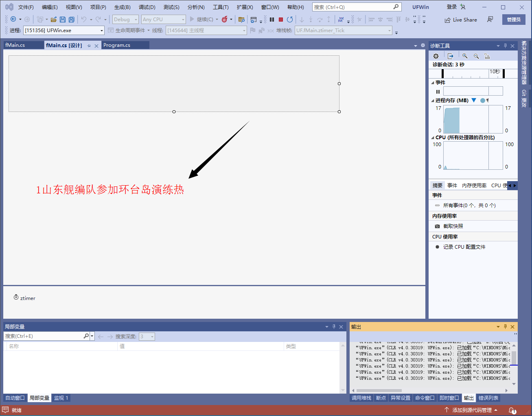Switch to the 调用堆栈 tab
The width and height of the screenshot is (532, 416).
point(361,398)
